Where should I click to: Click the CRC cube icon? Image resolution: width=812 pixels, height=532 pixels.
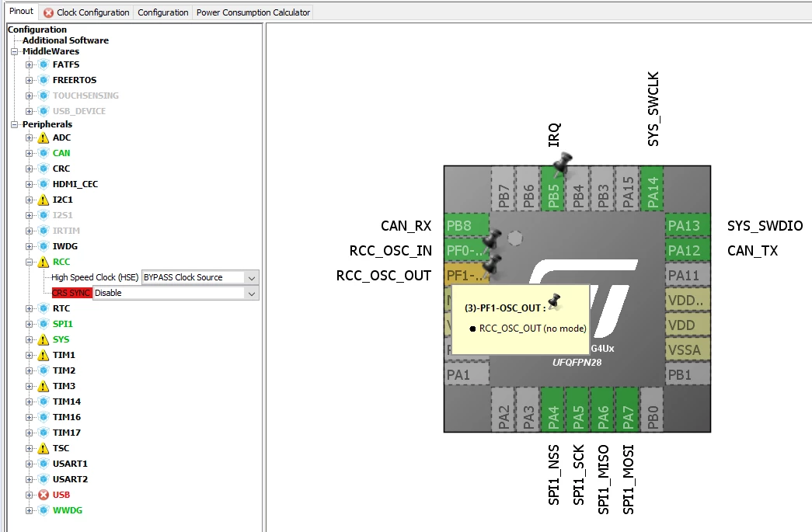click(44, 169)
